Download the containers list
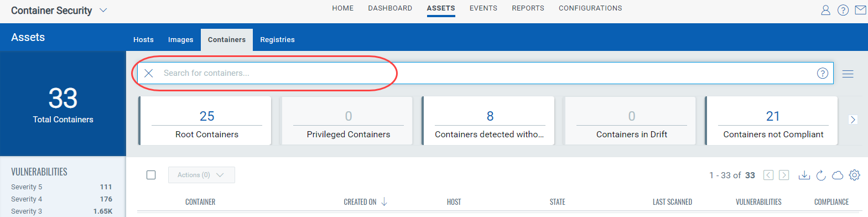This screenshot has width=868, height=217. [x=804, y=175]
